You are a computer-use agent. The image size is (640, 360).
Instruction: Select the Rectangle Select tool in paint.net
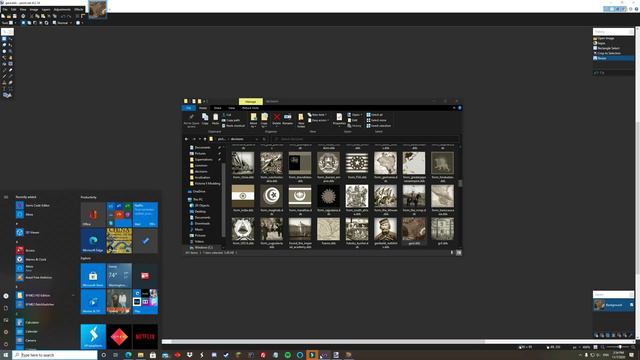coord(4,39)
